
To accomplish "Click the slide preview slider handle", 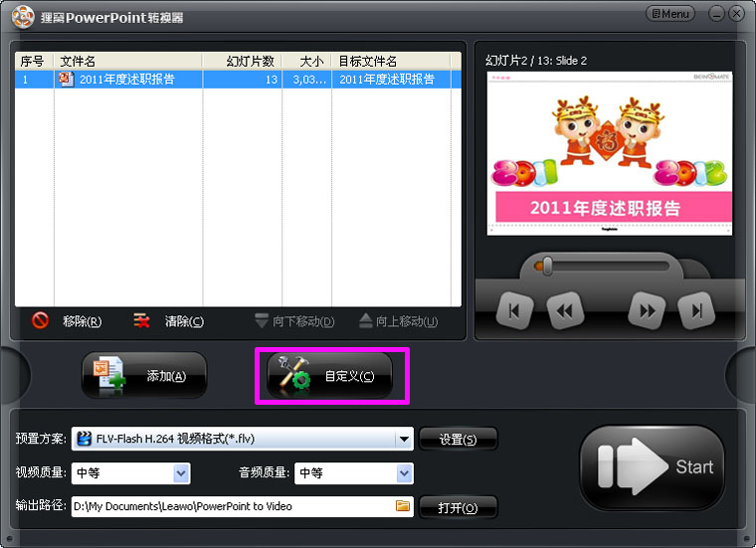I will [547, 267].
